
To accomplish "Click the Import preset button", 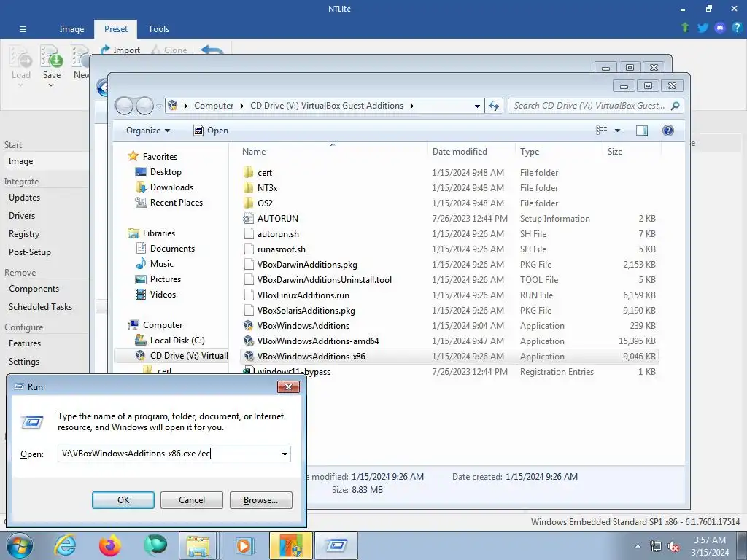I will (x=120, y=50).
